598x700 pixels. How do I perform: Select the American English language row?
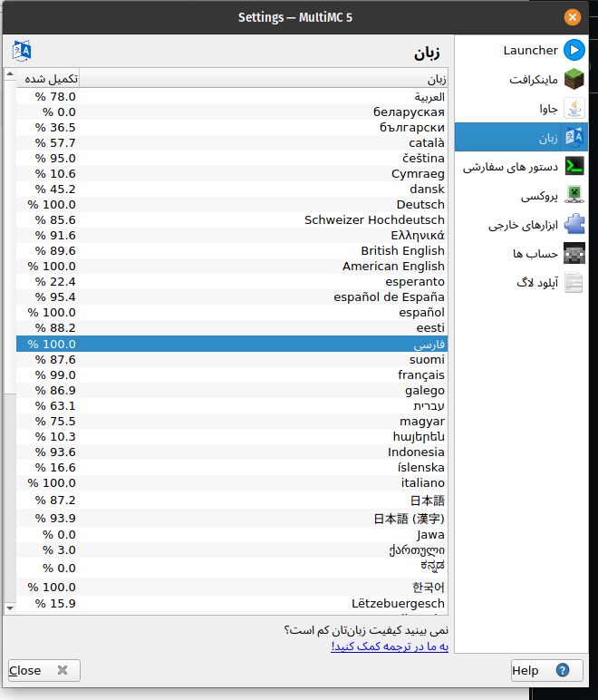coord(232,266)
